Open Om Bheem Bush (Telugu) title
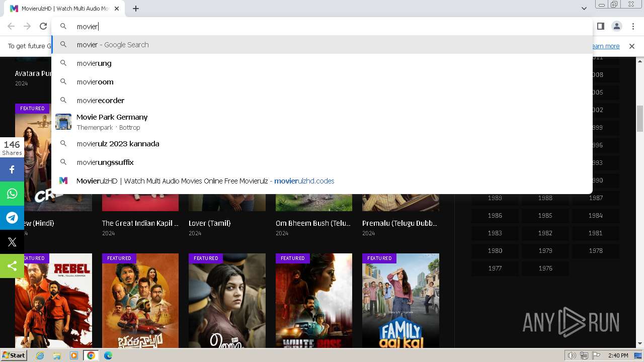This screenshot has height=362, width=644. coord(313,223)
